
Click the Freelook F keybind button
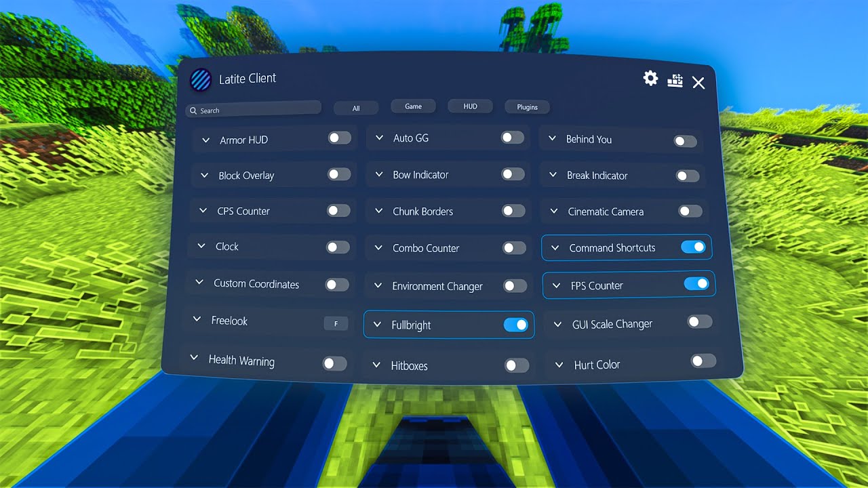point(336,324)
